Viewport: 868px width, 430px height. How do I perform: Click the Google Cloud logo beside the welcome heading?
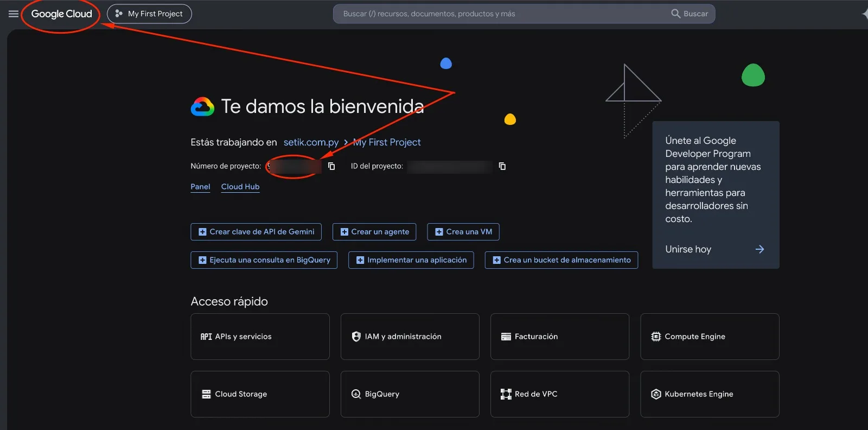tap(202, 106)
